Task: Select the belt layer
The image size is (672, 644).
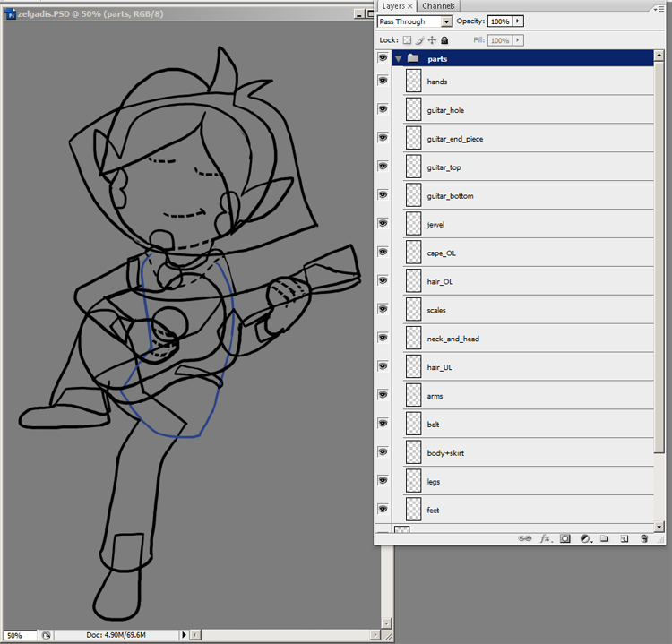Action: point(528,425)
